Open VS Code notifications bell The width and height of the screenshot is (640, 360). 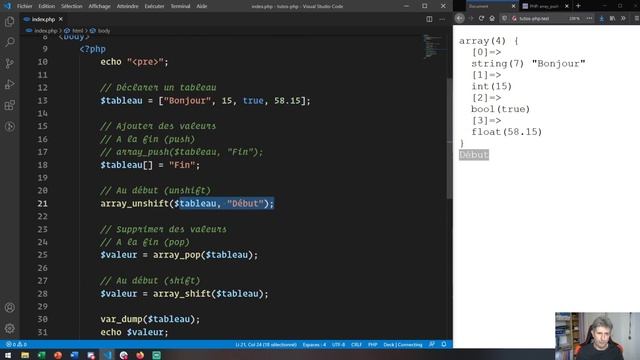click(x=444, y=344)
